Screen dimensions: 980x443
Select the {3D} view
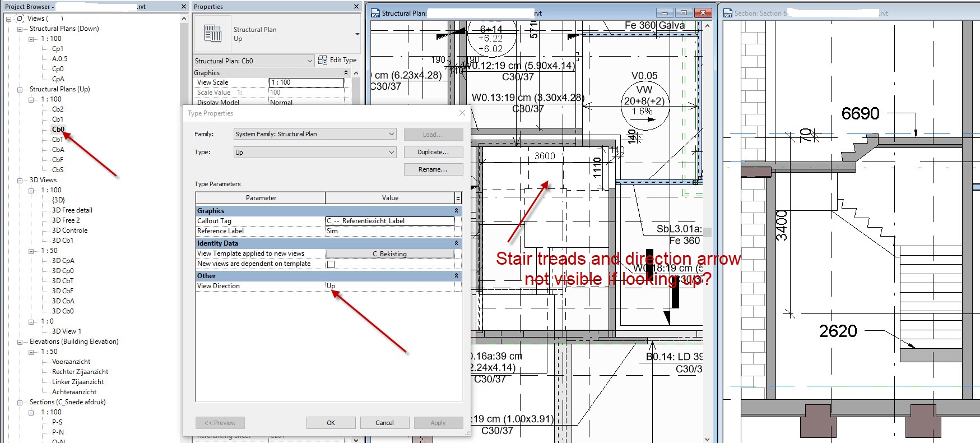(58, 200)
